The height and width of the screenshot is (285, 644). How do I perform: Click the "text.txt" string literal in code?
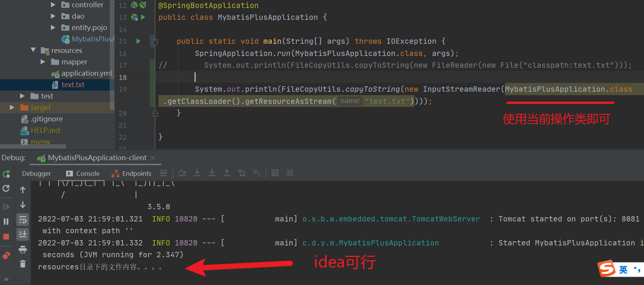point(387,101)
